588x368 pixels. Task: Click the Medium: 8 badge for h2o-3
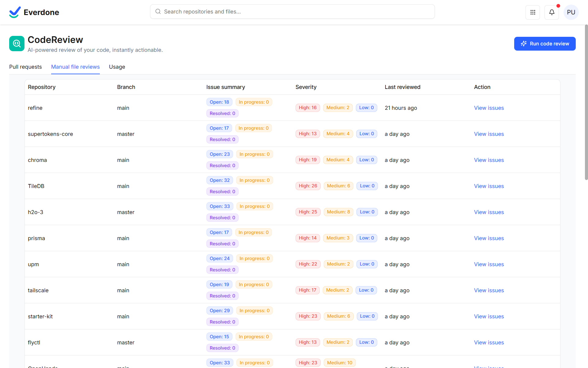338,212
